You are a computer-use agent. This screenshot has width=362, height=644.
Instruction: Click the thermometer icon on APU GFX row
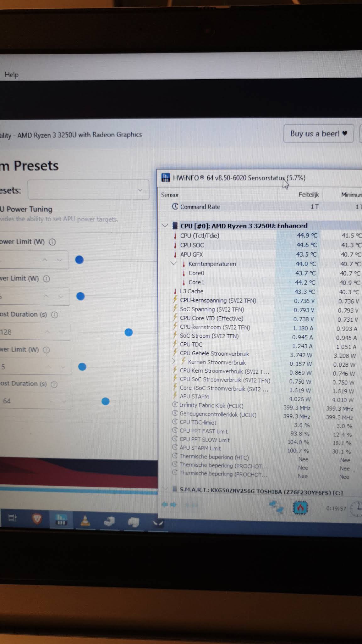(x=175, y=254)
